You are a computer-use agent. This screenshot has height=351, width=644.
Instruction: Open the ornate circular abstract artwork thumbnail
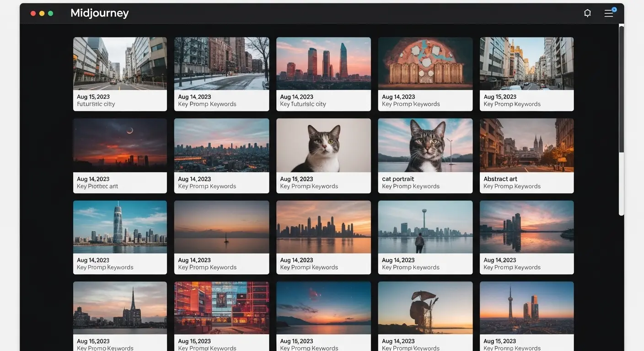pyautogui.click(x=425, y=64)
